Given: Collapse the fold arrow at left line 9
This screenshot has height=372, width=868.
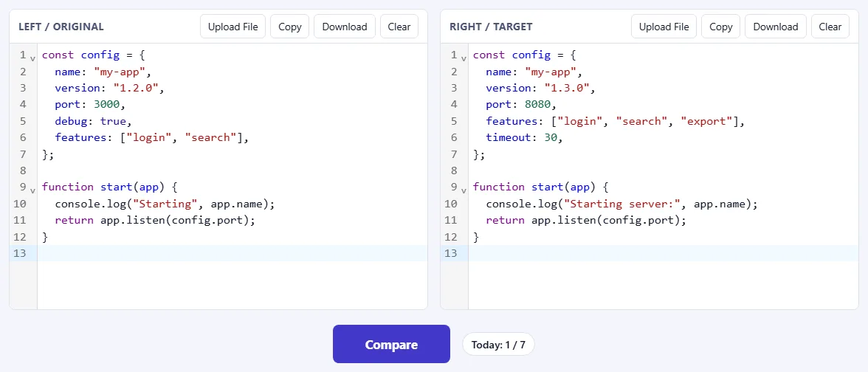Looking at the screenshot, I should tap(32, 190).
